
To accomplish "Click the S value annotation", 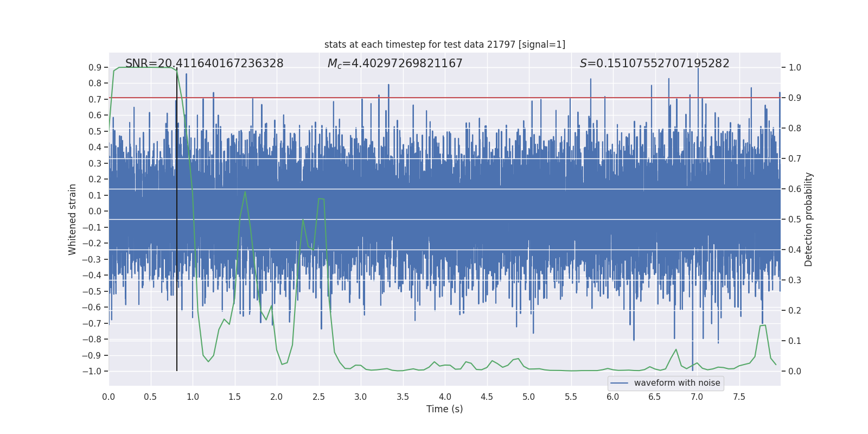I will pos(655,63).
